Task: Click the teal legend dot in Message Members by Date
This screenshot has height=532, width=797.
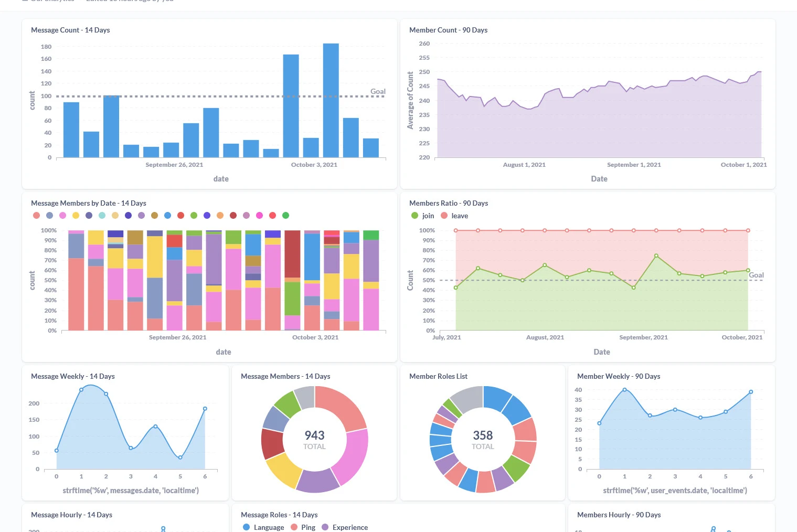Action: coord(102,216)
